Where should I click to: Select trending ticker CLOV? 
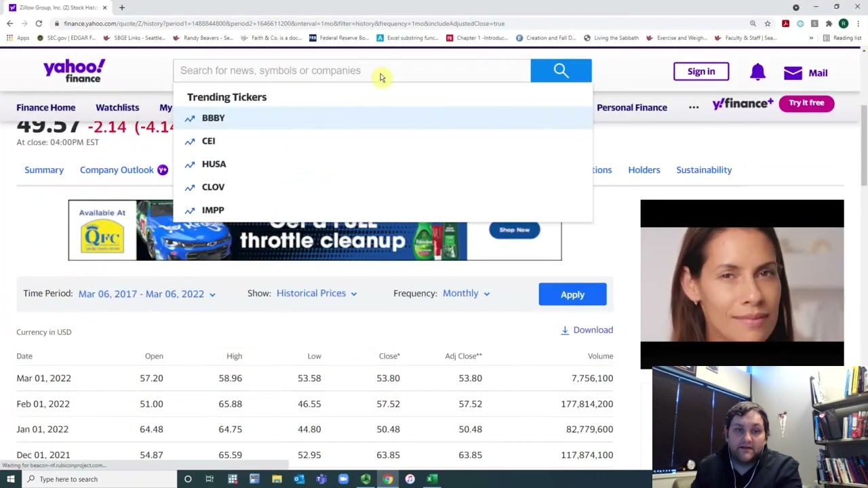click(x=382, y=187)
